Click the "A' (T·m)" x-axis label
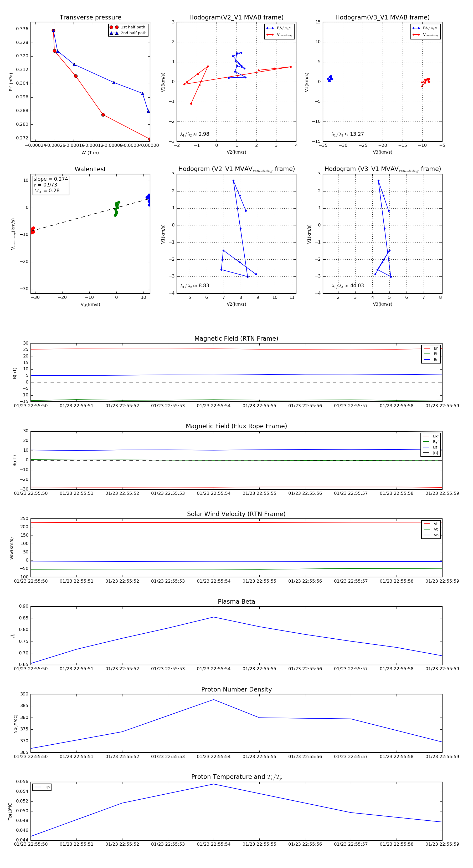The height and width of the screenshot is (868, 473). pos(90,153)
